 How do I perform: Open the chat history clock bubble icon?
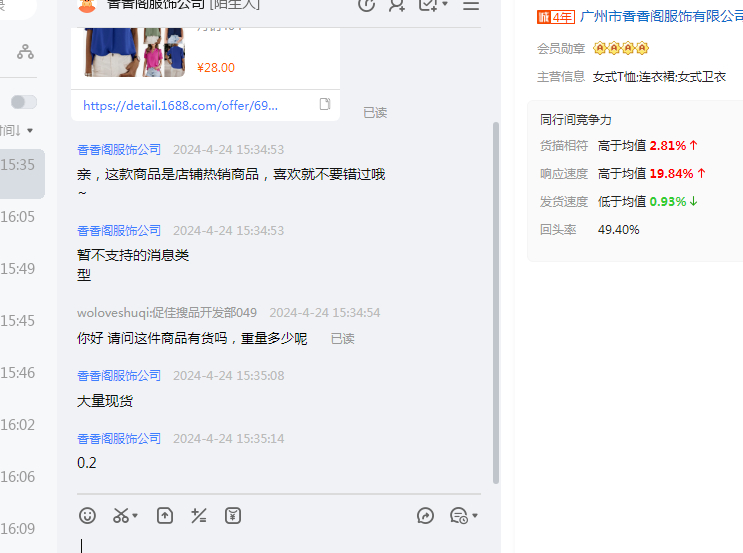tap(459, 516)
